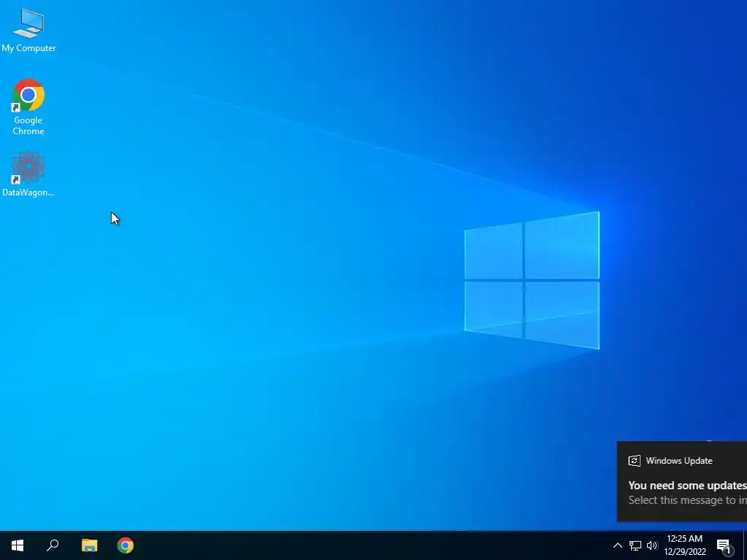Click 'My Computer' icon label text
747x560 pixels.
pos(28,48)
